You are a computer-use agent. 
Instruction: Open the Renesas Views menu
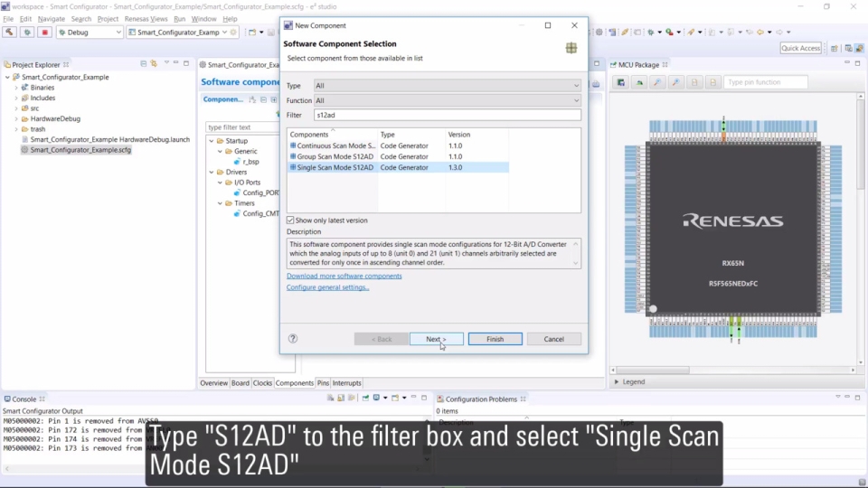coord(146,19)
